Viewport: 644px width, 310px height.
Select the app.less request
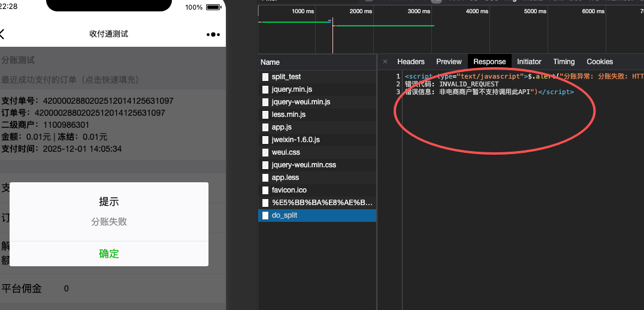coord(317,177)
